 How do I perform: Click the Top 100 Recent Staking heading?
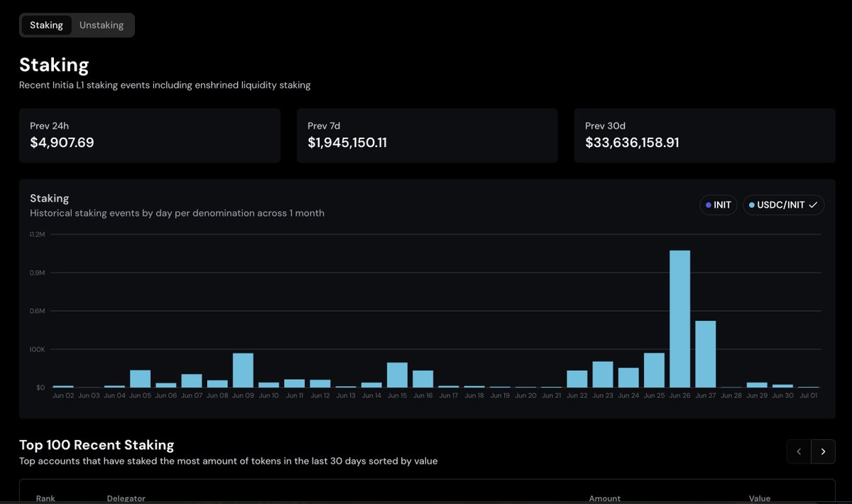pyautogui.click(x=97, y=445)
